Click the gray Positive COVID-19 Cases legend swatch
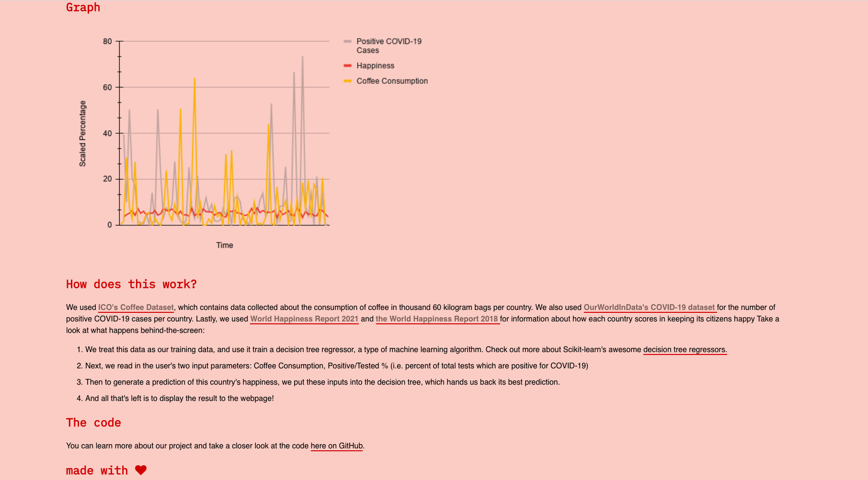The image size is (868, 480). [x=348, y=42]
